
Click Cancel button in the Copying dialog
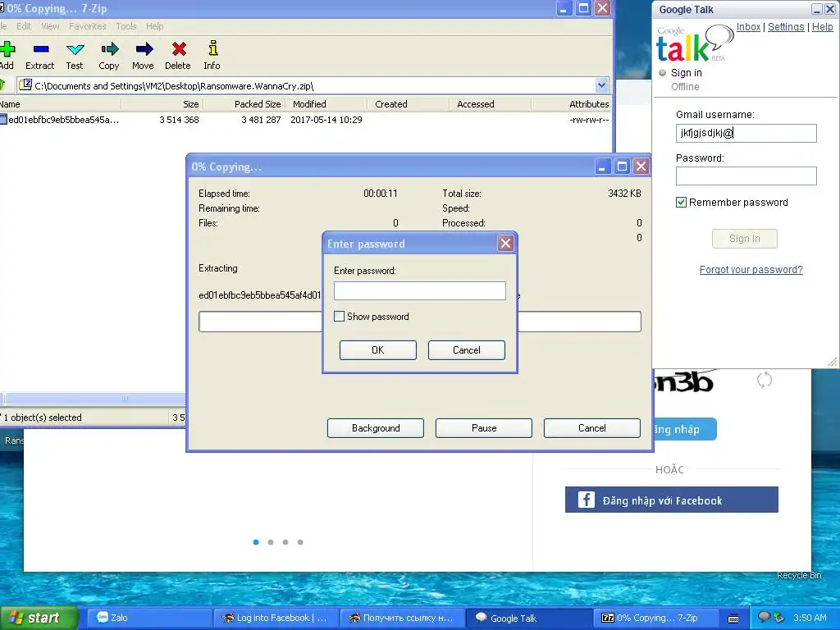pyautogui.click(x=592, y=428)
